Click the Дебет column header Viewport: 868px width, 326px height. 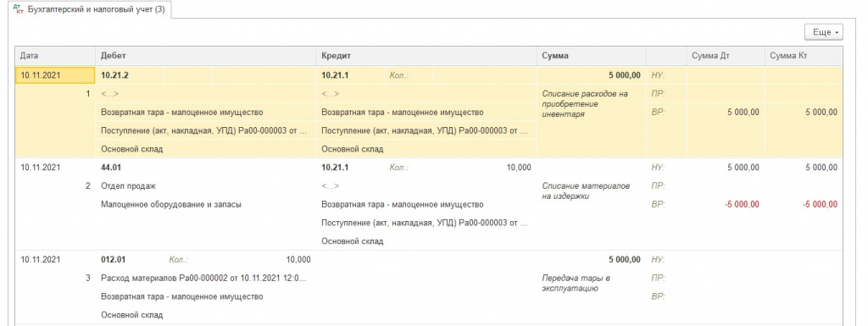click(206, 57)
